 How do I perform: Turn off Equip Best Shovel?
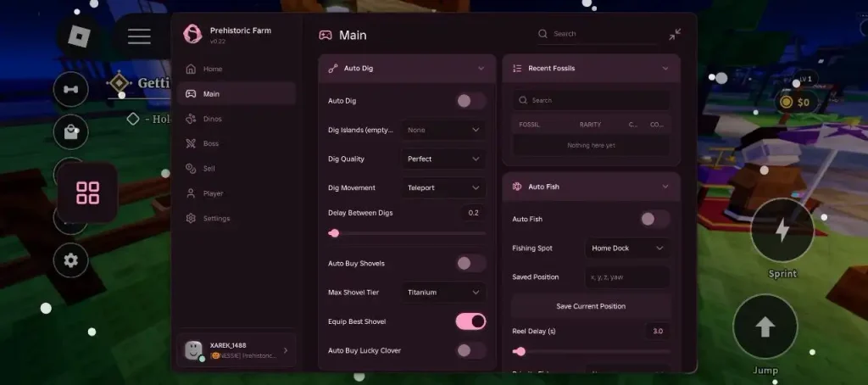(x=471, y=321)
